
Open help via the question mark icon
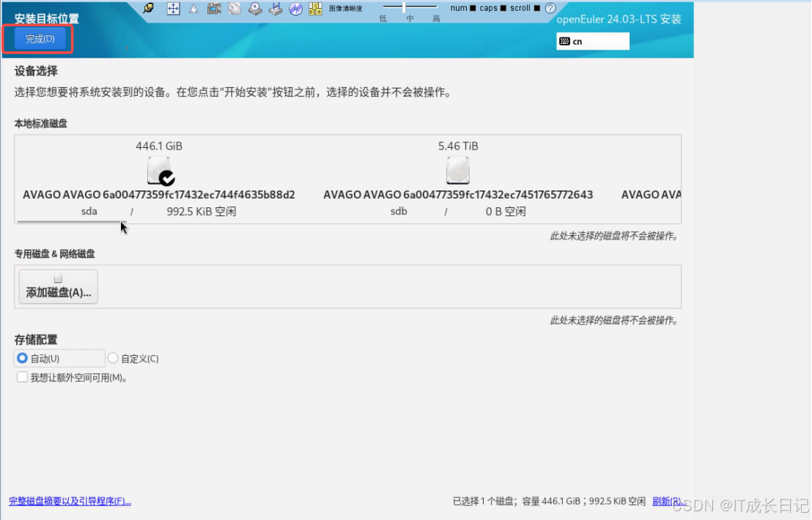coord(550,8)
